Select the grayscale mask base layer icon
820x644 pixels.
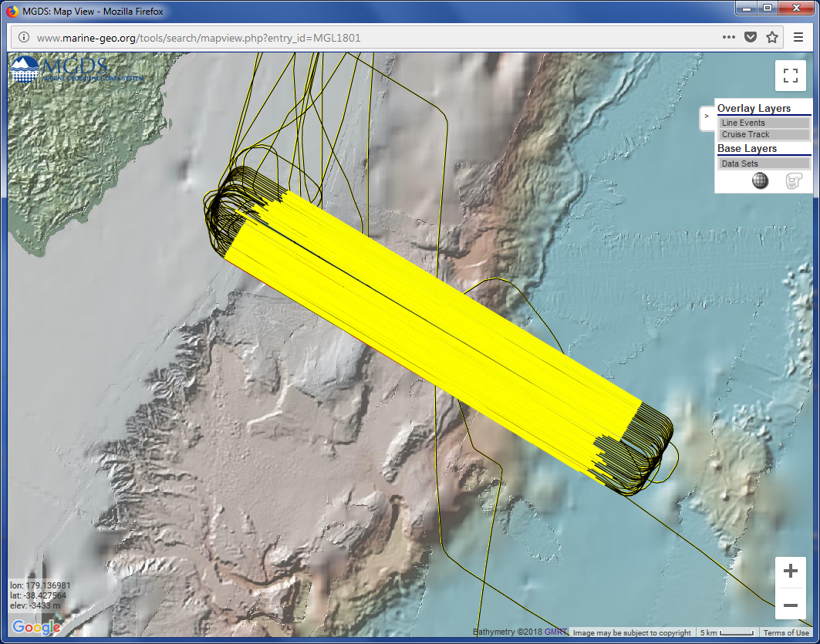(x=794, y=180)
